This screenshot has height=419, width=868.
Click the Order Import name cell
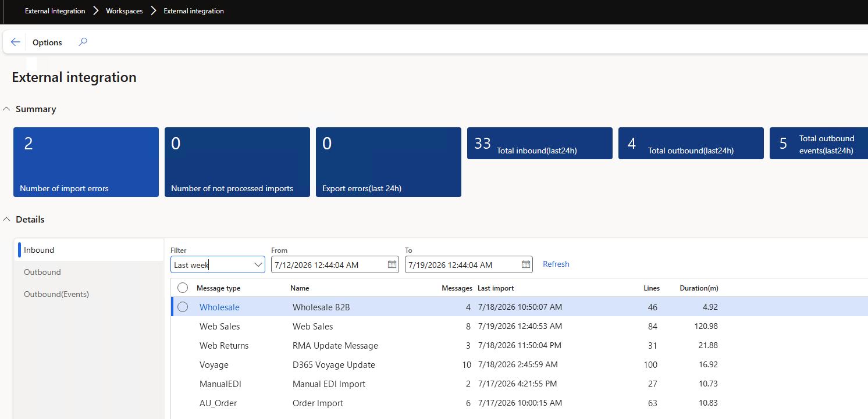coord(318,403)
